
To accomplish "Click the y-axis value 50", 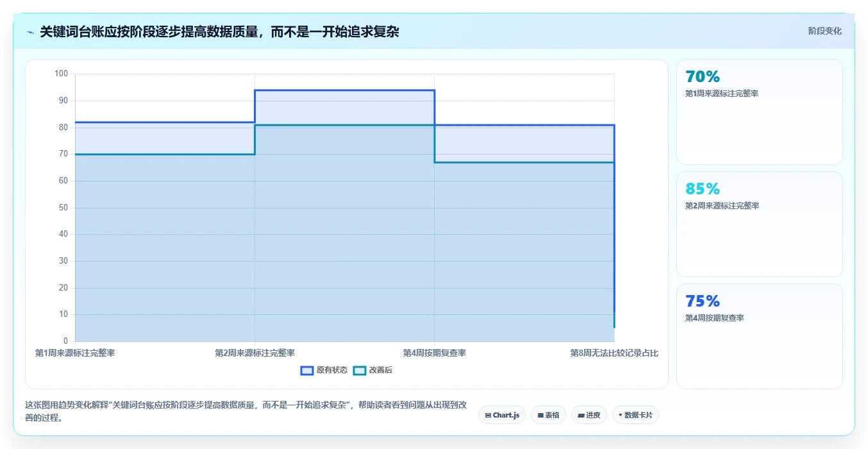I will tap(63, 208).
